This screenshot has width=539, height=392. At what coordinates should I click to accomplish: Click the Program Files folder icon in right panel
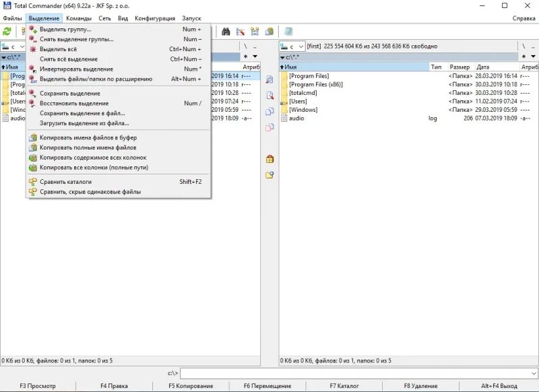pyautogui.click(x=284, y=76)
